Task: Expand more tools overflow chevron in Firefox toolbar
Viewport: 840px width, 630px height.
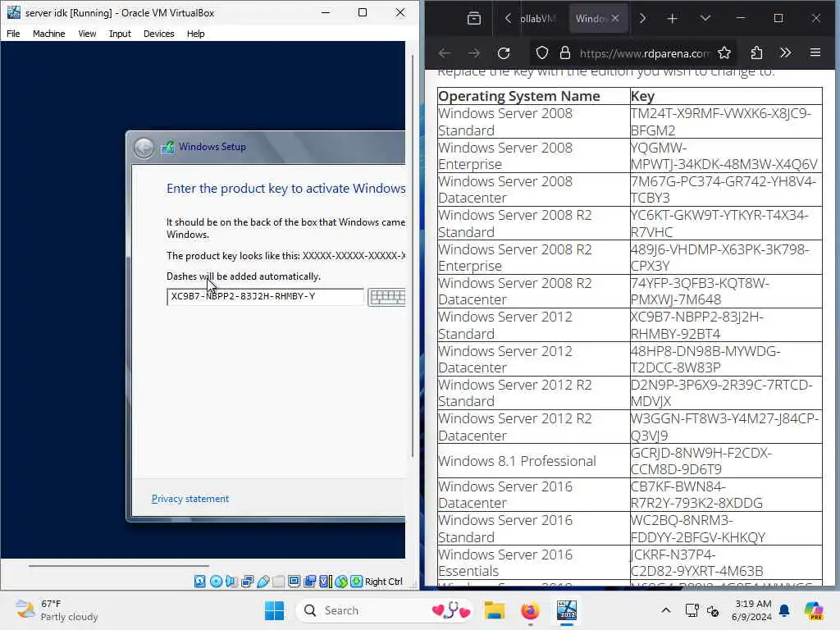Action: coord(785,53)
